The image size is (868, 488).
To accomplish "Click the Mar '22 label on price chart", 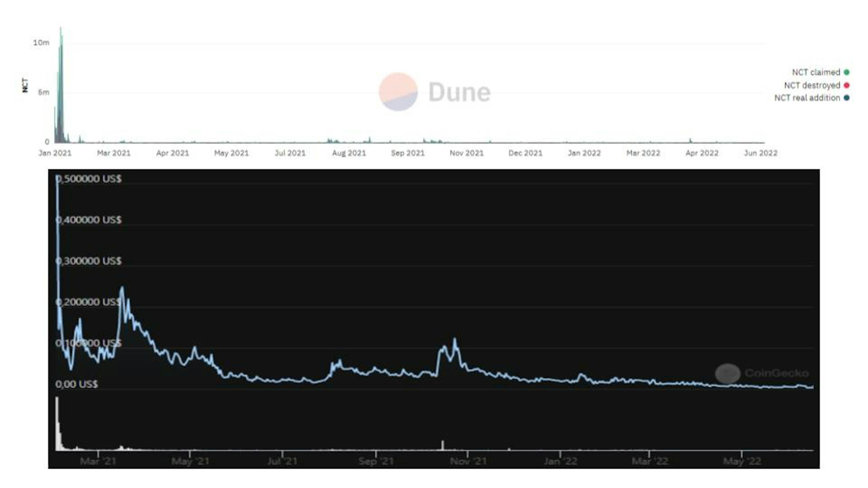I will click(650, 461).
